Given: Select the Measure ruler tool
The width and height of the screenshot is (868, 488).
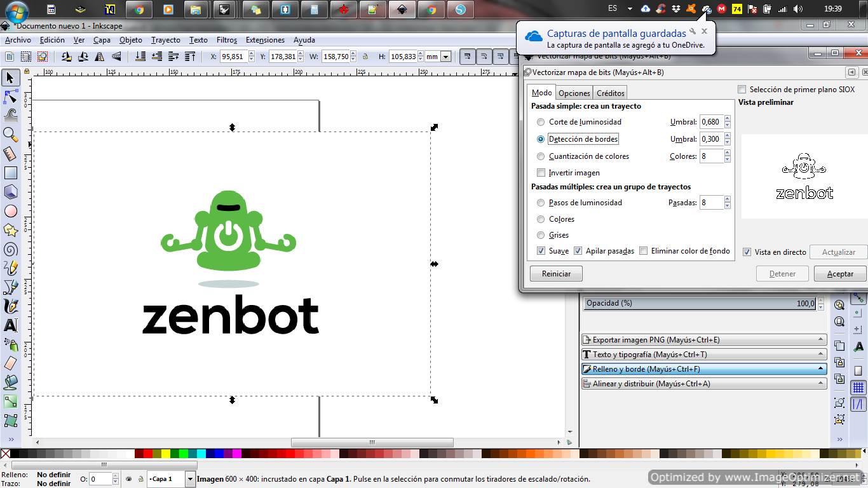Looking at the screenshot, I should pyautogui.click(x=10, y=153).
